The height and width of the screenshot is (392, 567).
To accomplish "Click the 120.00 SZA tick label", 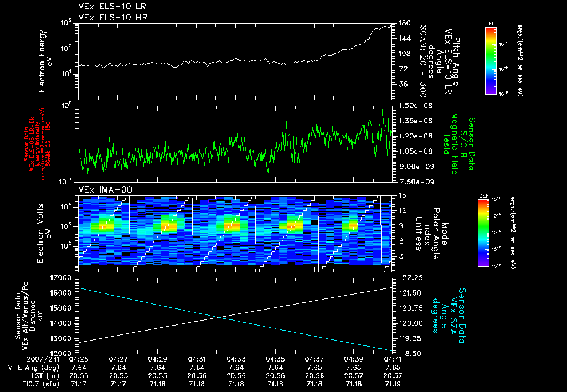I will (x=410, y=323).
